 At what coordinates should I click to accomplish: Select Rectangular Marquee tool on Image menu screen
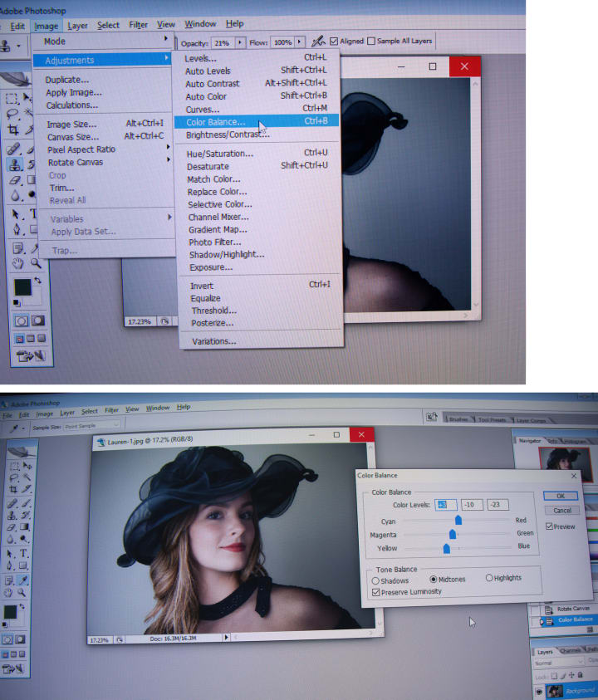coord(11,98)
